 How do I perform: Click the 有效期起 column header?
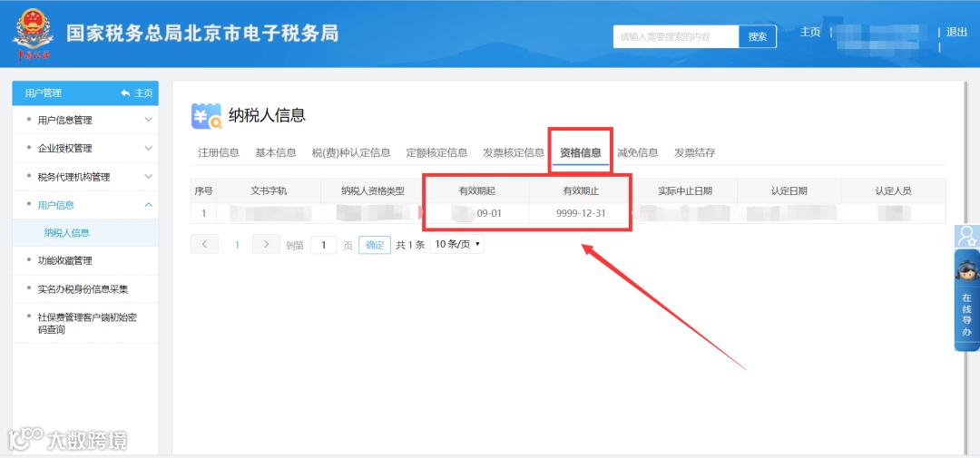(x=476, y=190)
